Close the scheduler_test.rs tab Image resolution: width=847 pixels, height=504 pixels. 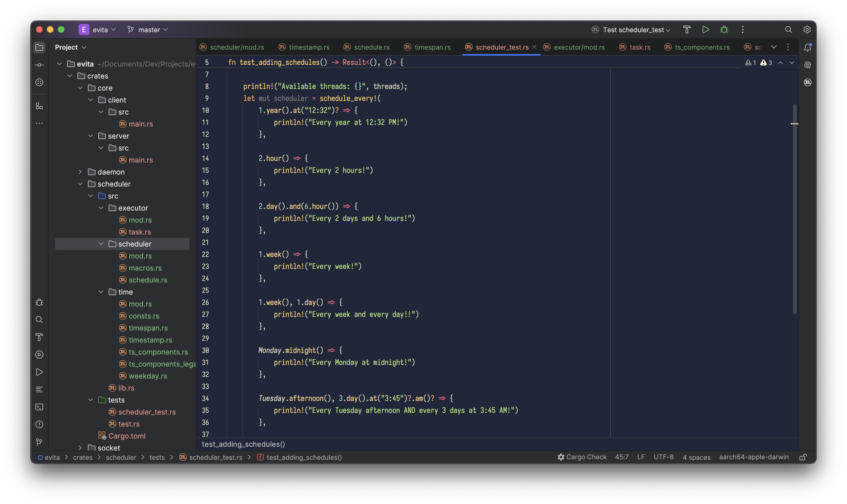534,47
